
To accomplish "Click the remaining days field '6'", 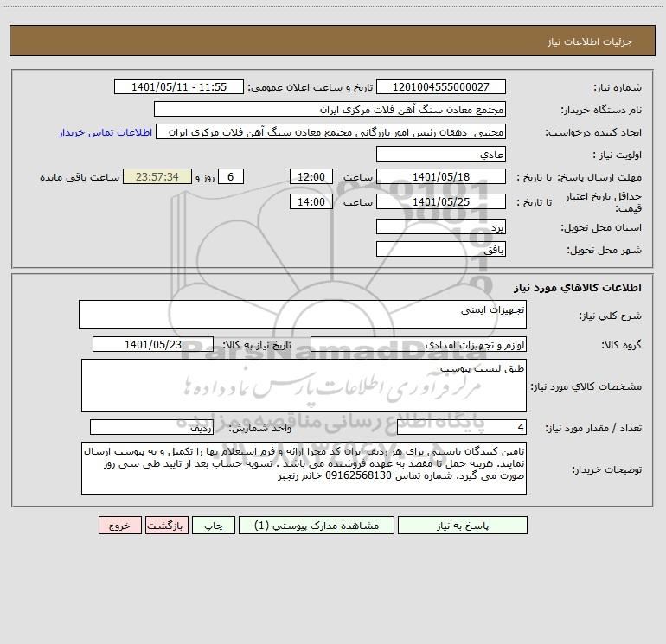I will click(x=231, y=176).
